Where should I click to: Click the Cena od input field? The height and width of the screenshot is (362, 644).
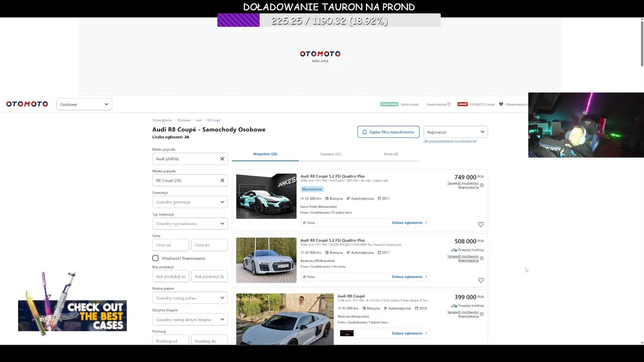tap(171, 245)
